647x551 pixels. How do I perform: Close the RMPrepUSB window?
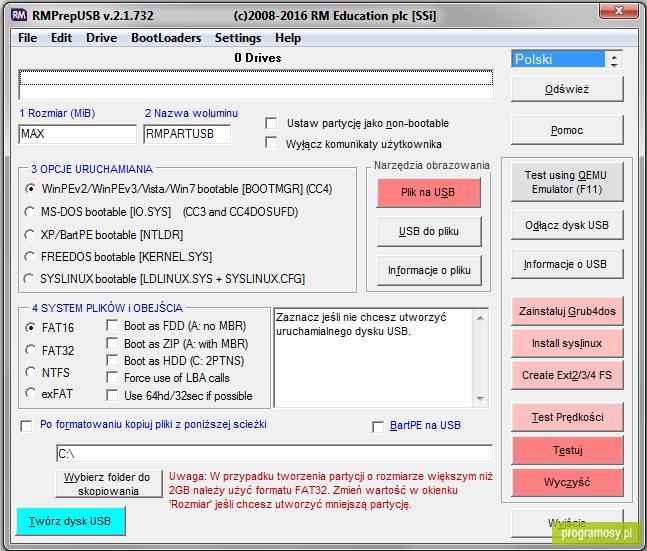click(x=619, y=11)
